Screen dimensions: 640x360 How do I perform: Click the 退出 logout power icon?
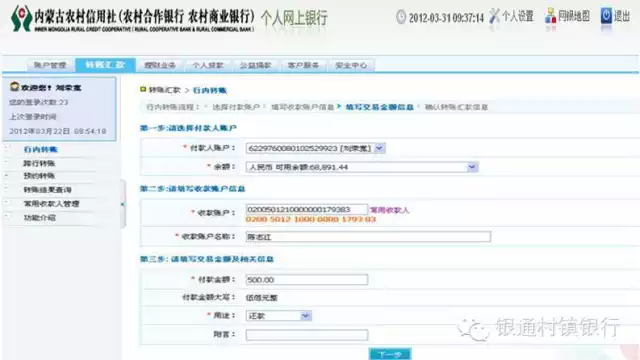(607, 16)
